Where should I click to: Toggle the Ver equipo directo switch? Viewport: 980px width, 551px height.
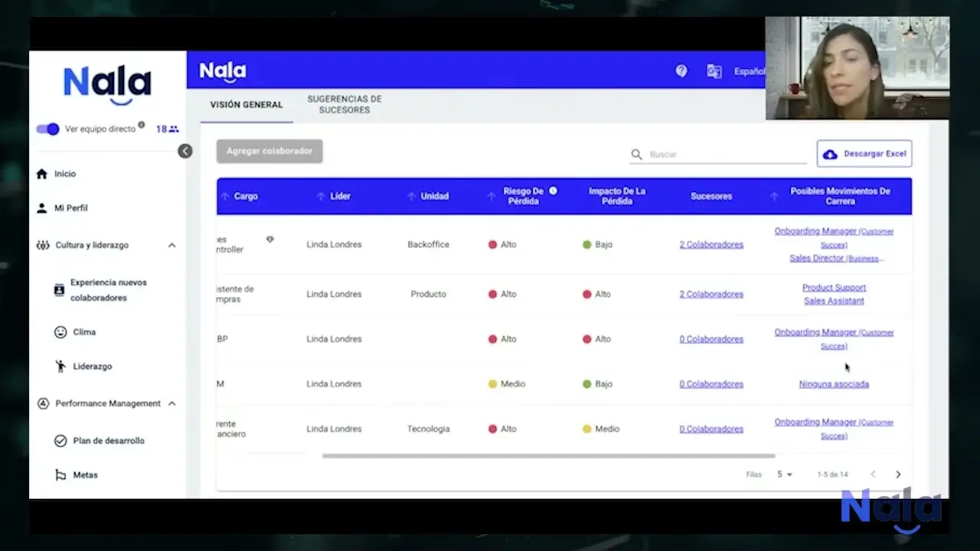pyautogui.click(x=47, y=129)
